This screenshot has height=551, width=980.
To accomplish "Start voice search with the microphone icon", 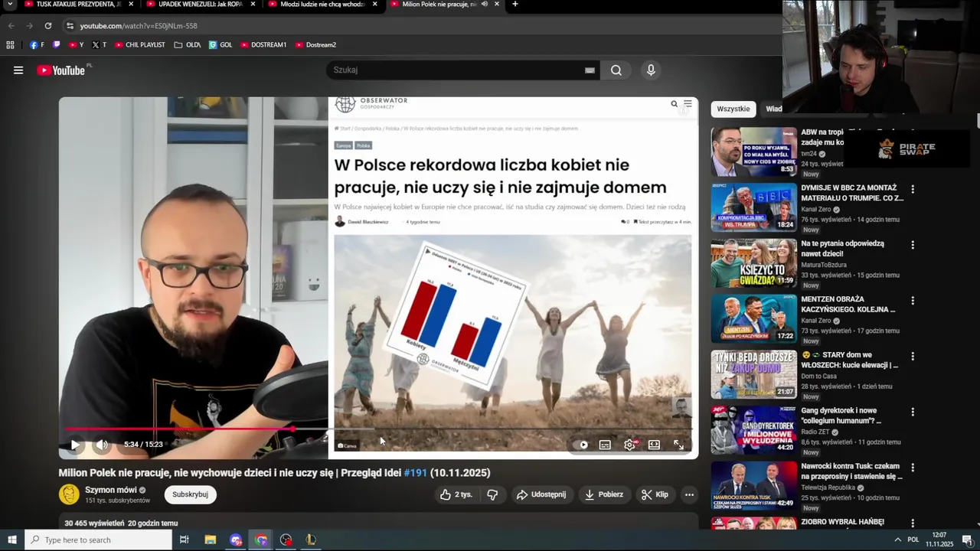I will click(x=651, y=70).
